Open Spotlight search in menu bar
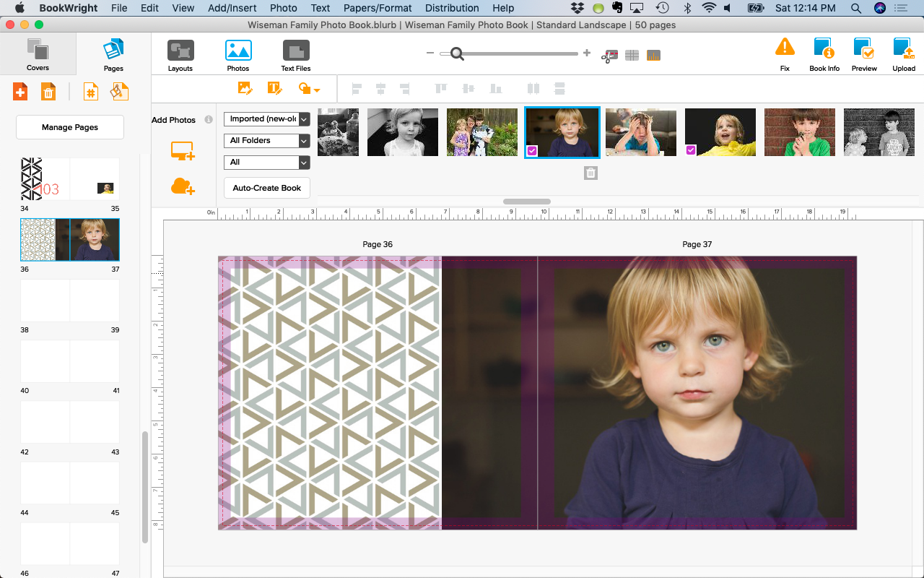This screenshot has width=924, height=578. pyautogui.click(x=855, y=8)
